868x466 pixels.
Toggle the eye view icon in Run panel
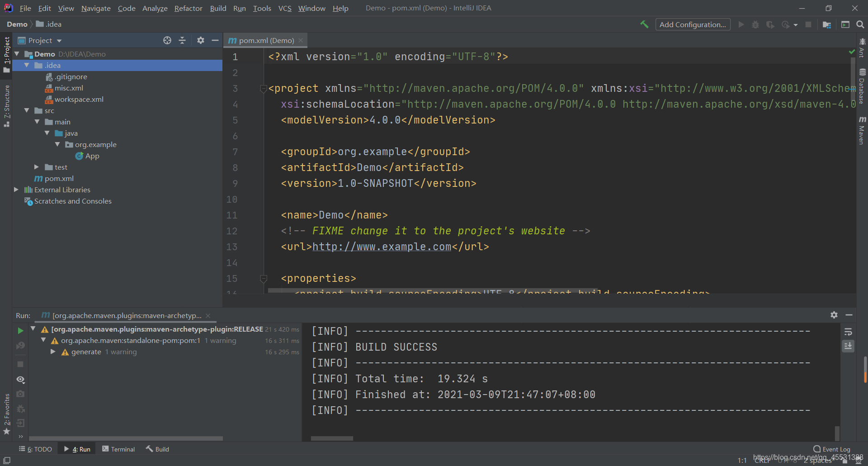(20, 380)
